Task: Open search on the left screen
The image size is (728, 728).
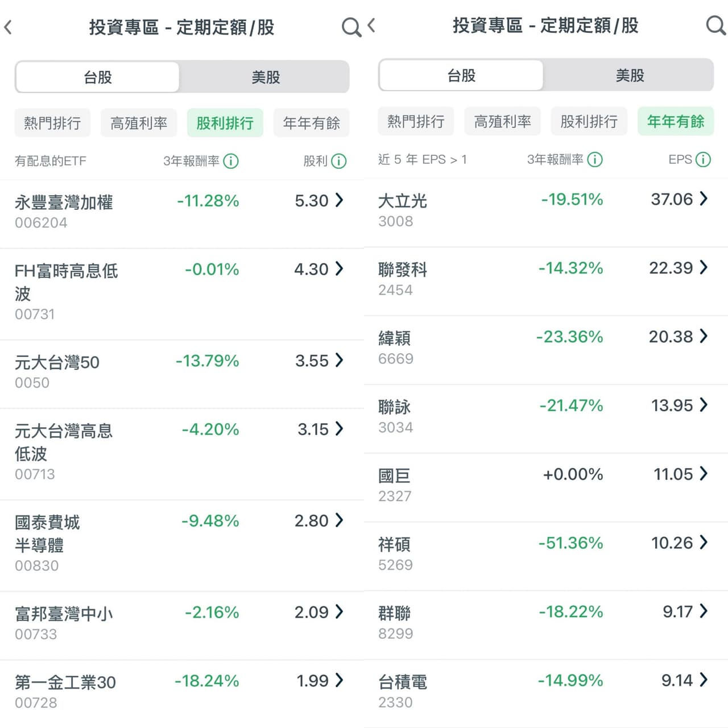Action: (351, 27)
